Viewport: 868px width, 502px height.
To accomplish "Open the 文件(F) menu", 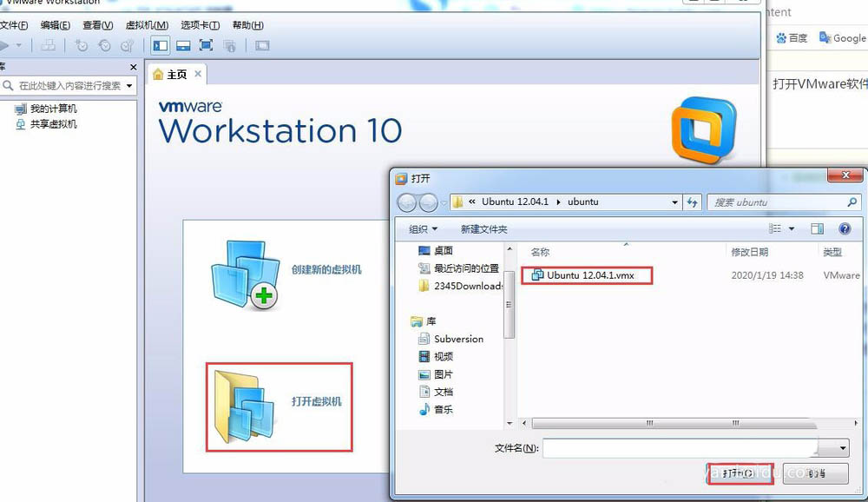I will tap(13, 25).
